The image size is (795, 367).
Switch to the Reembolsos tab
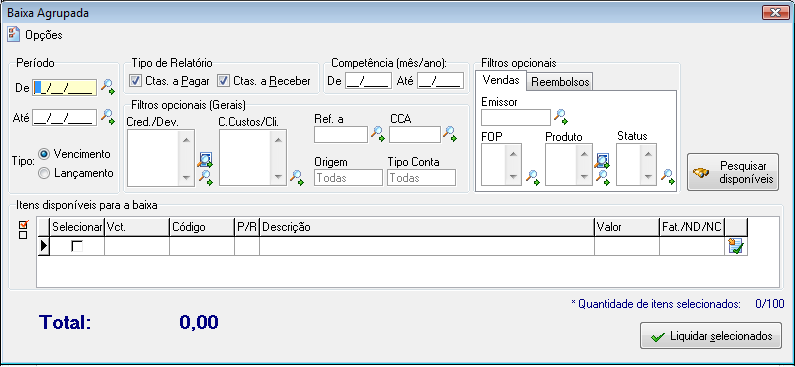pyautogui.click(x=560, y=82)
